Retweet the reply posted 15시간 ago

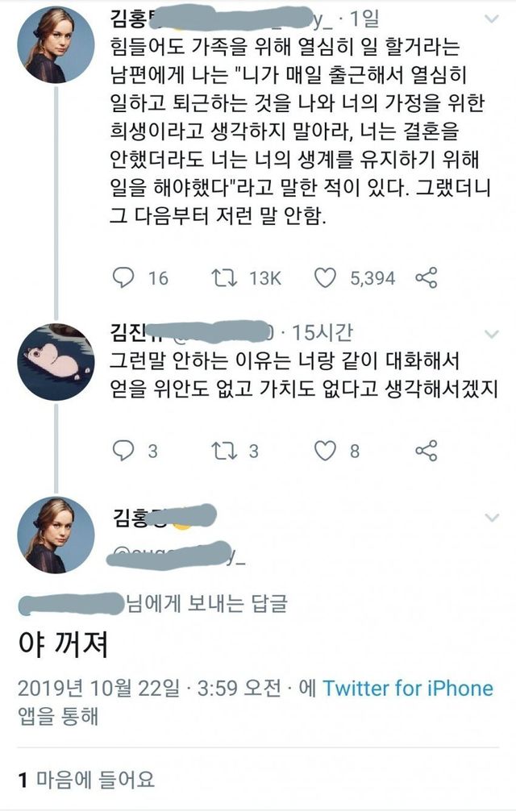tap(221, 451)
